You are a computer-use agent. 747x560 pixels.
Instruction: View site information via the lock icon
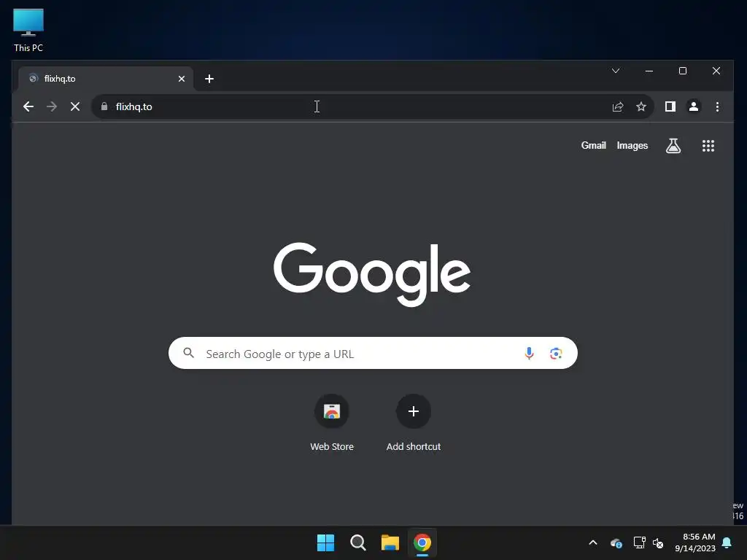(x=104, y=106)
